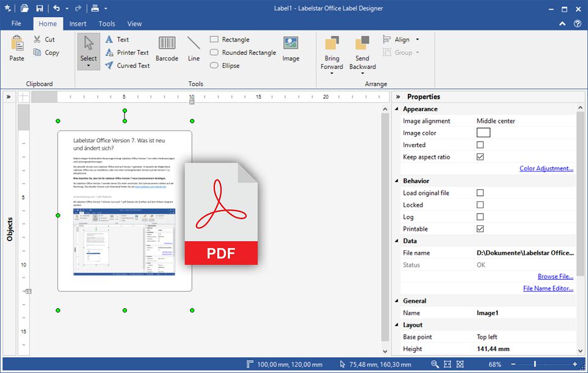588x373 pixels.
Task: Expand the Align dropdown
Action: click(x=418, y=39)
